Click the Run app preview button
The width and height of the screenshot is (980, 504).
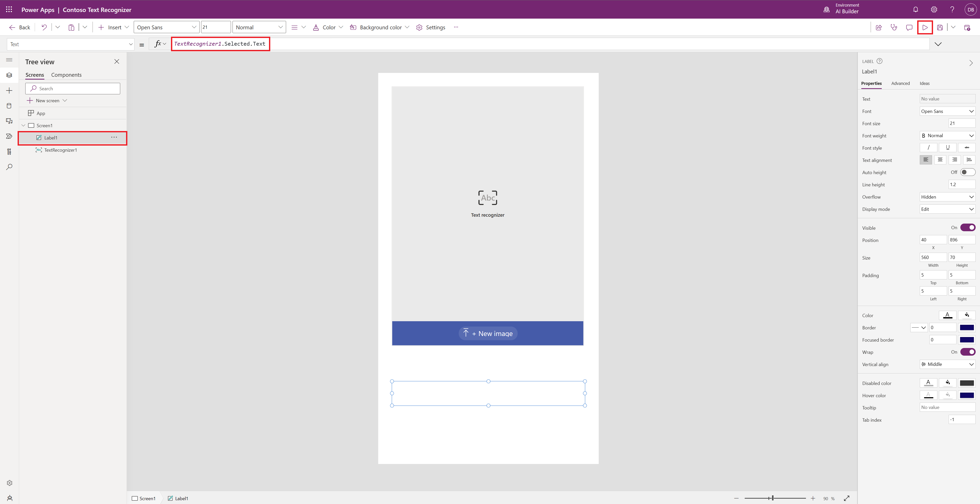(925, 27)
